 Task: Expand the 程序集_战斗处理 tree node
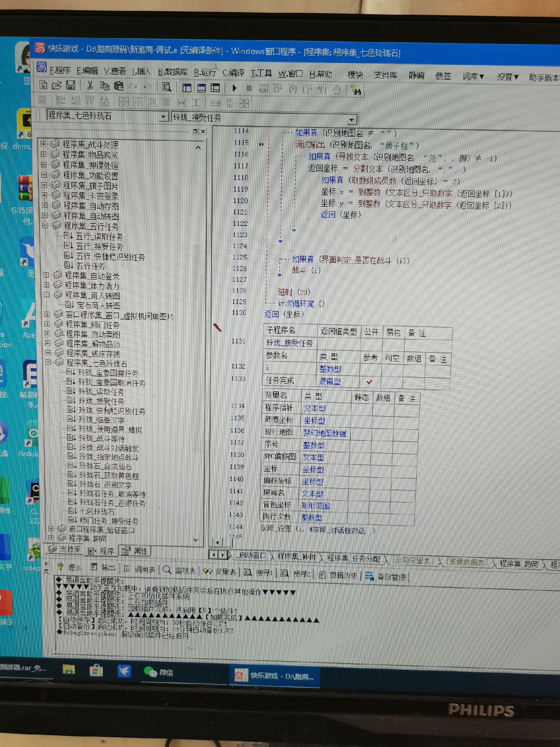(44, 144)
